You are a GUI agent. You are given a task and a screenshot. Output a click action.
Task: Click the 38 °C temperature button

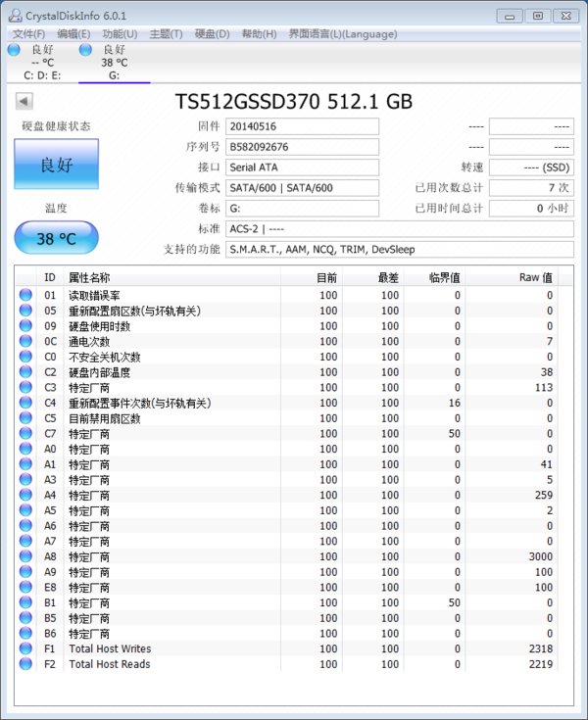pos(57,238)
